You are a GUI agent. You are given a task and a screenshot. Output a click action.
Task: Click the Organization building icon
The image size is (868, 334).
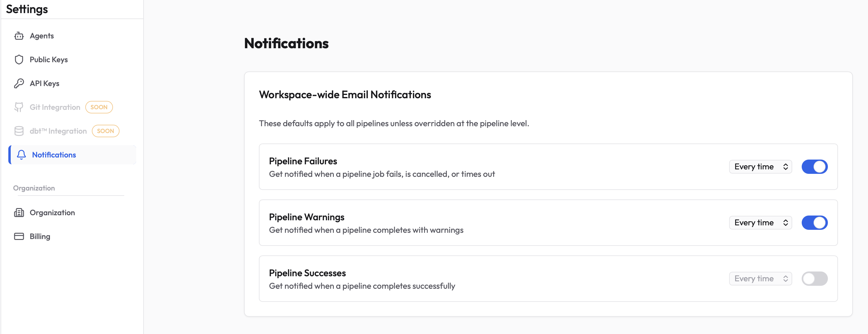click(19, 213)
